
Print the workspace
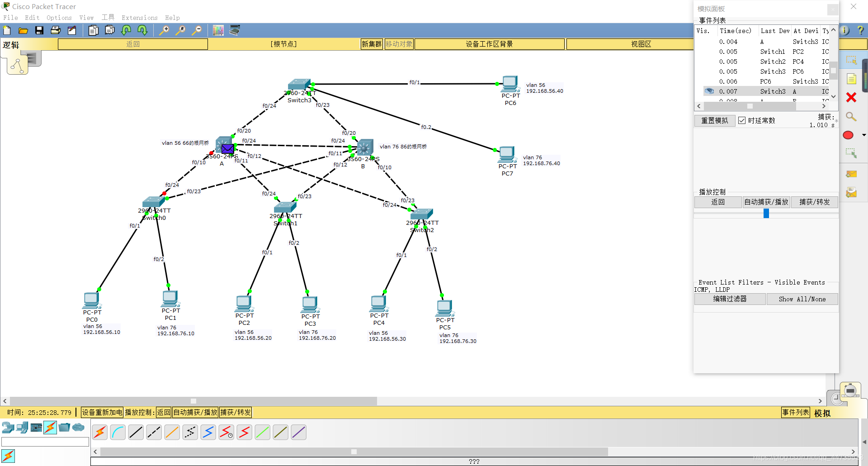click(56, 30)
